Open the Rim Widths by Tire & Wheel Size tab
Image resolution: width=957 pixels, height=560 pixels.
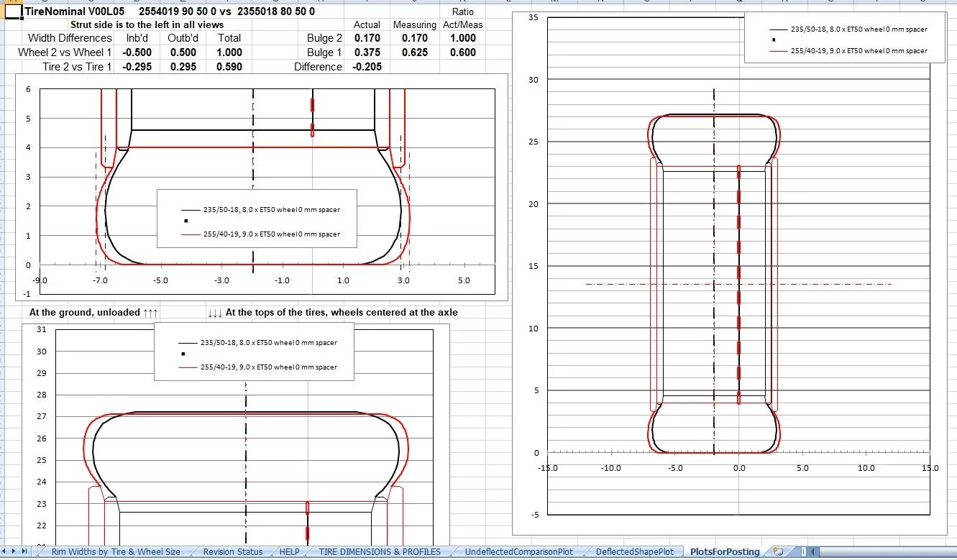(x=116, y=552)
